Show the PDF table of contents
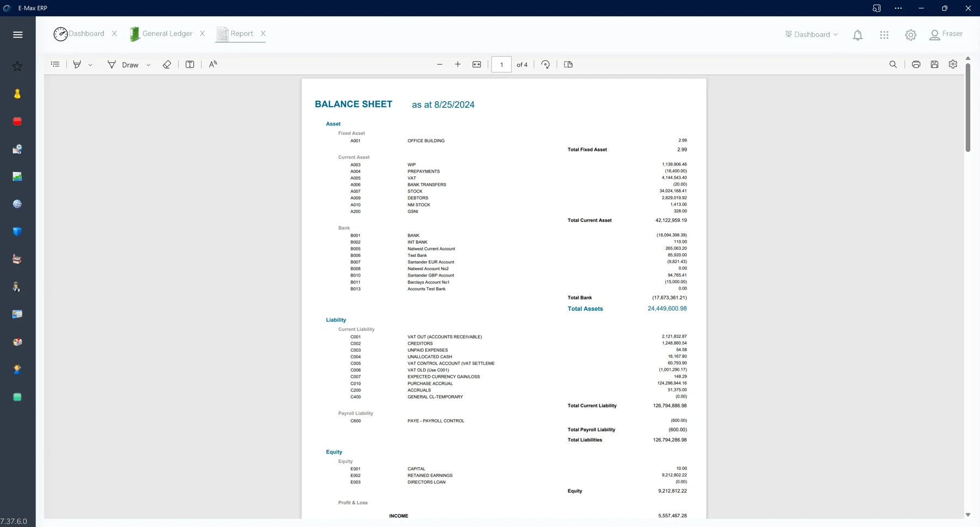The width and height of the screenshot is (980, 527). tap(55, 64)
